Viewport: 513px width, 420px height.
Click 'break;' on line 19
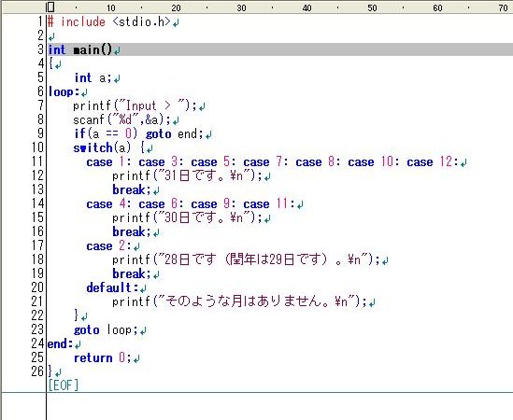(x=132, y=273)
